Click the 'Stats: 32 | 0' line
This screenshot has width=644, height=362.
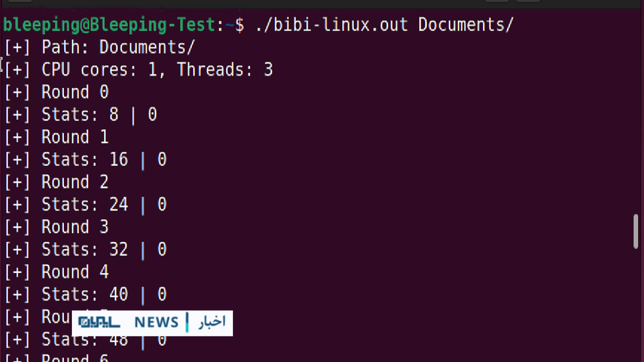click(86, 249)
